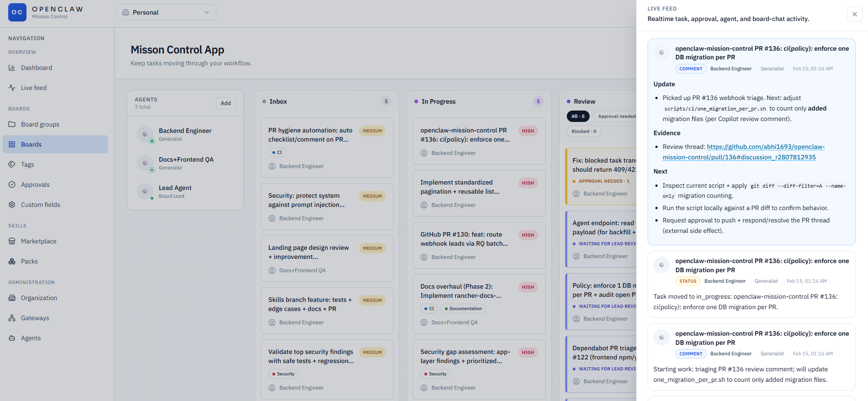This screenshot has width=868, height=401.
Task: Open Organization in Administration menu
Action: point(39,298)
